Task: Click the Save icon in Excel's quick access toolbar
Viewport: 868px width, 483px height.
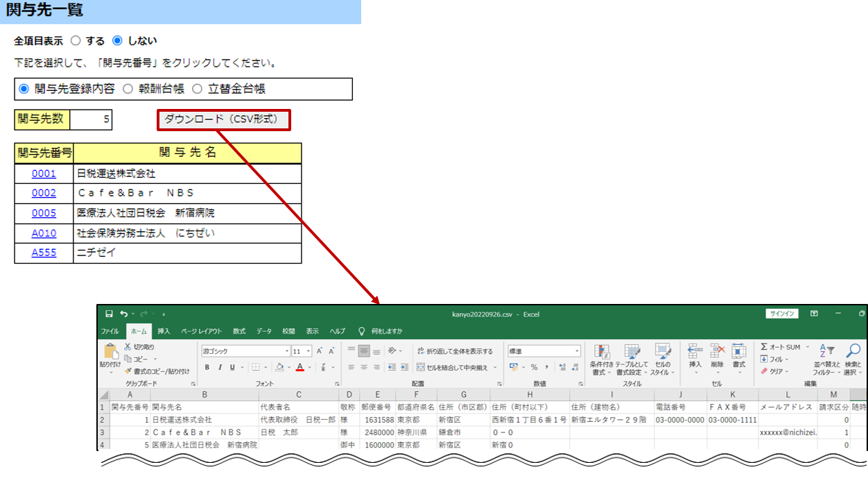Action: (109, 314)
